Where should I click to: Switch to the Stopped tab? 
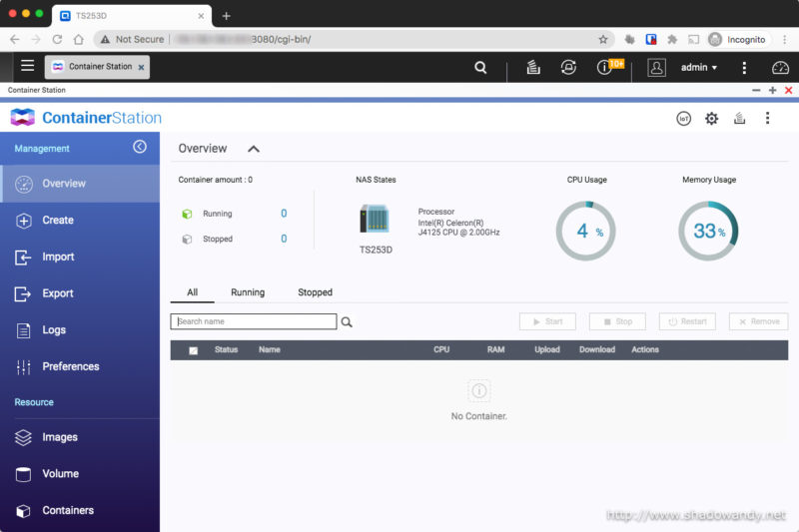tap(315, 292)
